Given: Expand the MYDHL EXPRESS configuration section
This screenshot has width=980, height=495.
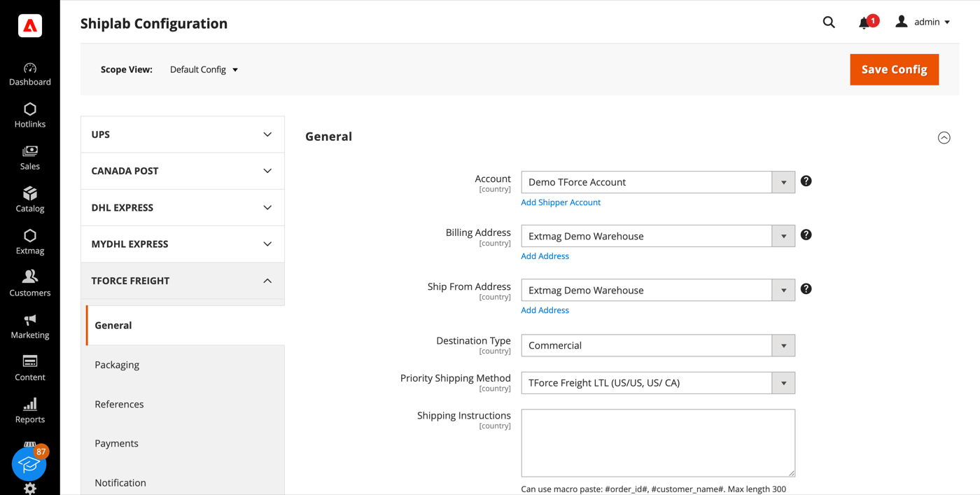Looking at the screenshot, I should (x=183, y=244).
